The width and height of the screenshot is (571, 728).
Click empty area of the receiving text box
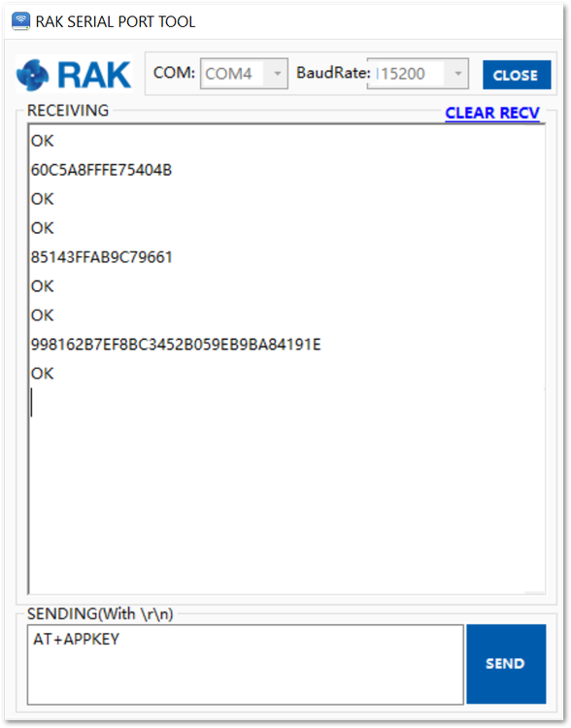(x=286, y=492)
